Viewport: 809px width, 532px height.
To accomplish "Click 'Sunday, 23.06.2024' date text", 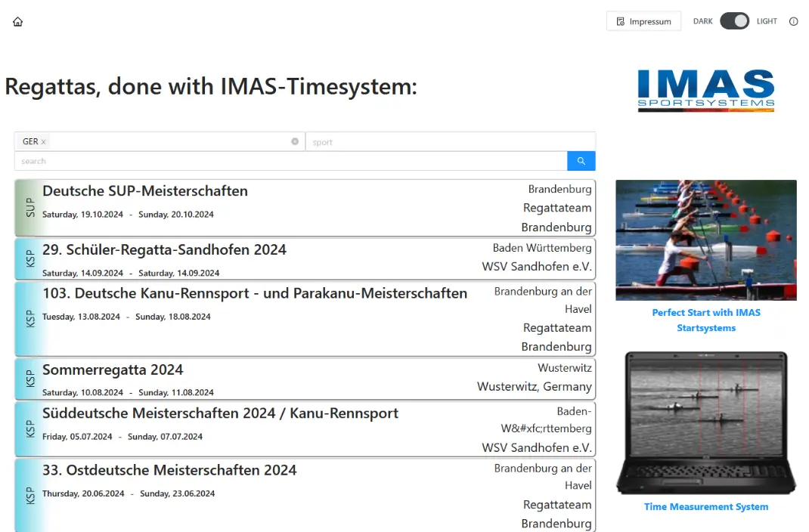I will click(x=177, y=493).
